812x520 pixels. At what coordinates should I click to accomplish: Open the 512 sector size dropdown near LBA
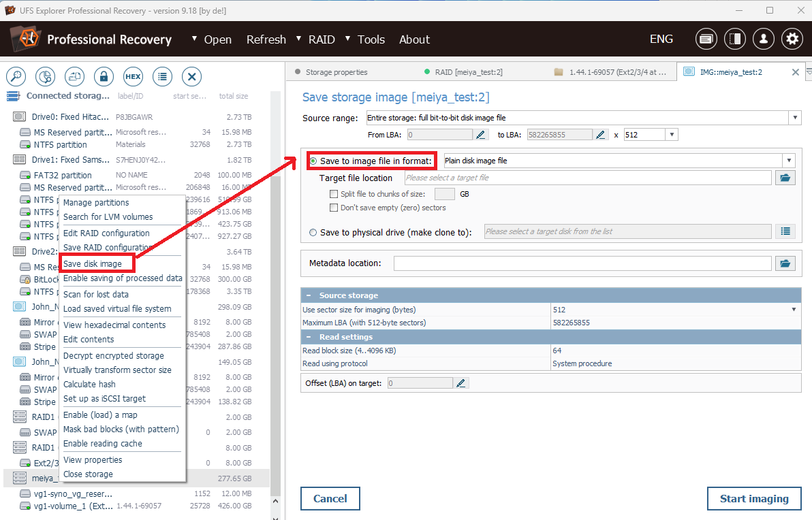tap(672, 135)
